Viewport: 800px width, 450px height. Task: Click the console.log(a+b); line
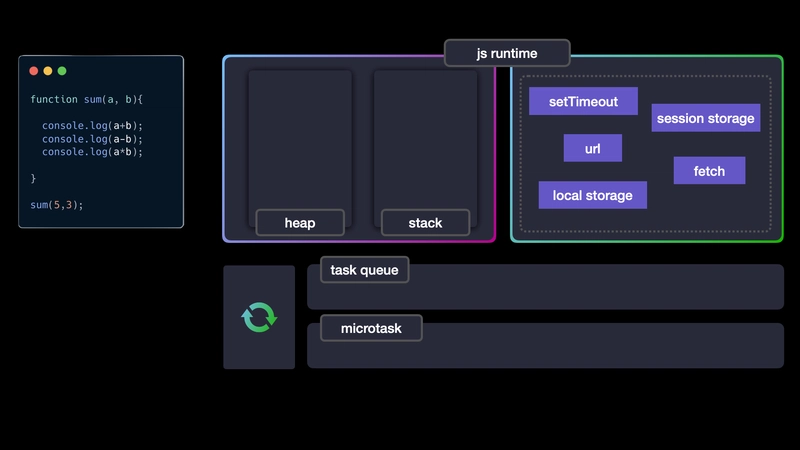click(92, 126)
